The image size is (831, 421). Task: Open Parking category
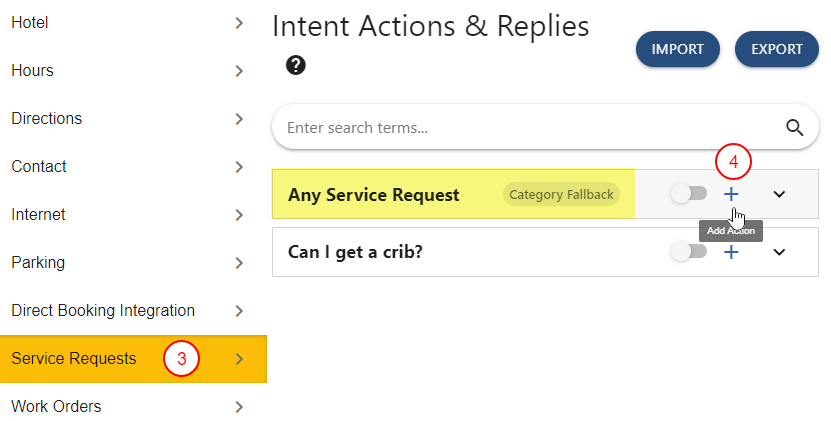38,263
